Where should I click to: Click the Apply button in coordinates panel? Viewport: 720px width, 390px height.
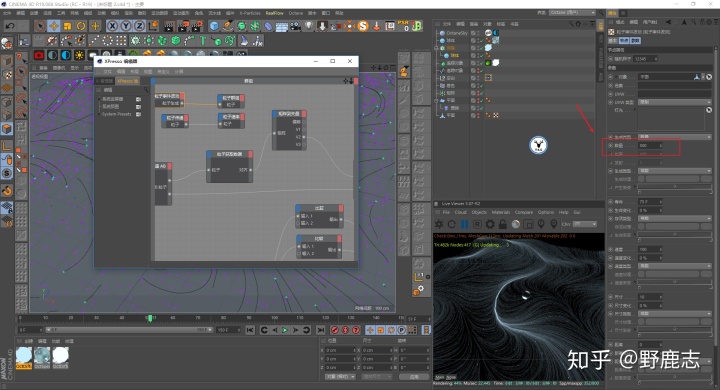pos(414,377)
